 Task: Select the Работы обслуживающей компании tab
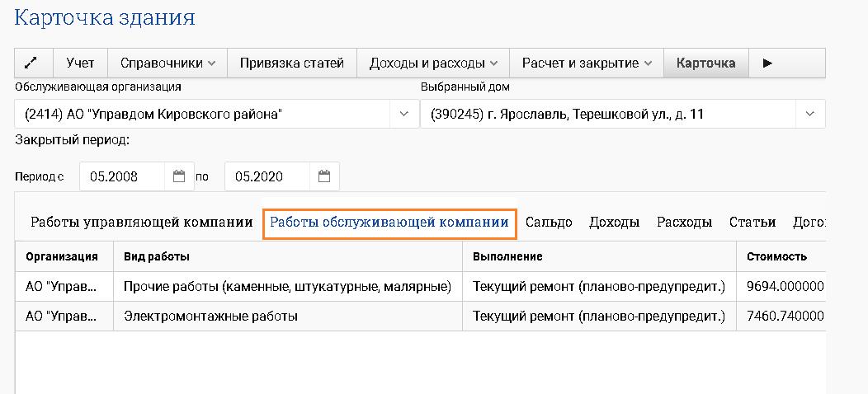[389, 223]
